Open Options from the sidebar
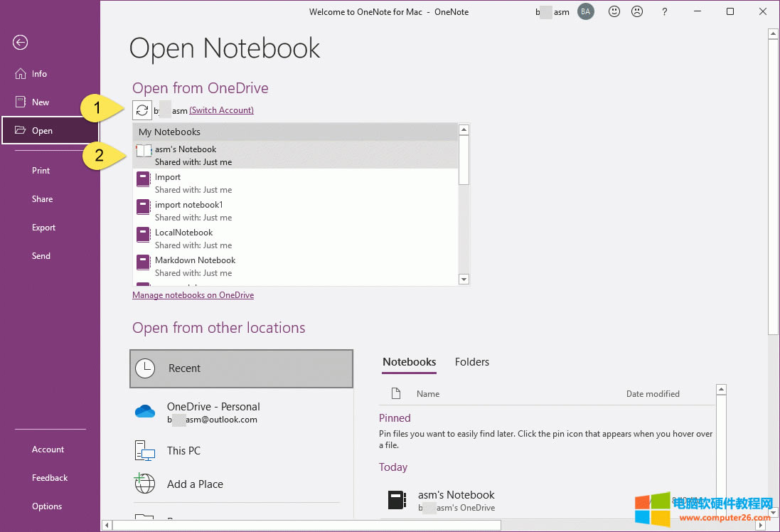 [46, 506]
